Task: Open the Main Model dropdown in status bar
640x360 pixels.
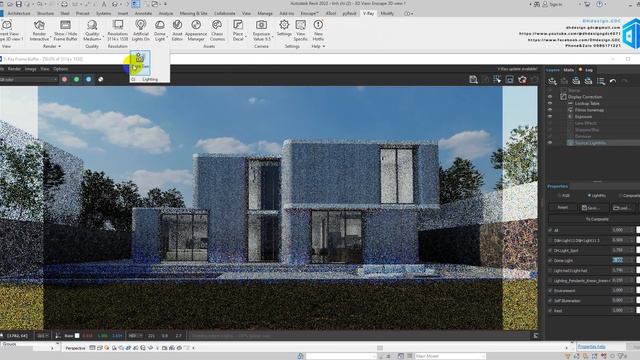Action: [450, 356]
